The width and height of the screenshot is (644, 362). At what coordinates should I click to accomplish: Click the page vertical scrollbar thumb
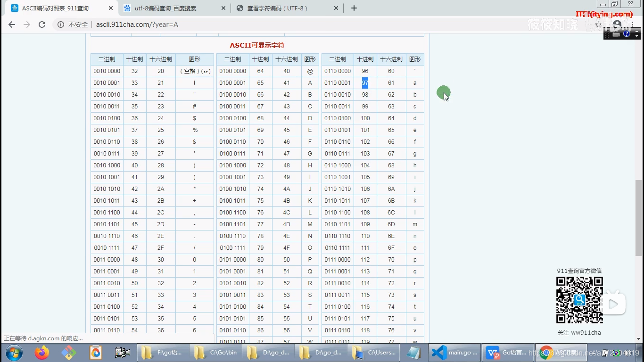tap(639, 218)
